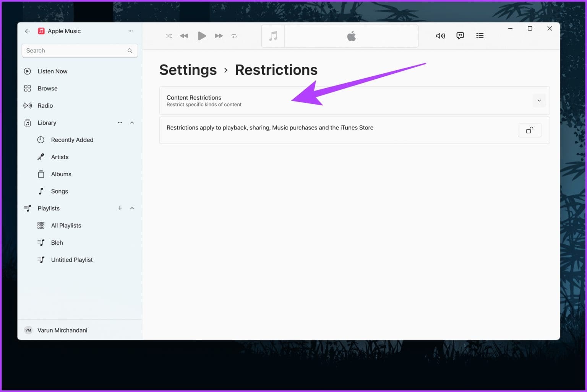Open the Bleh playlist
Screen dimensions: 587x392
coord(57,242)
